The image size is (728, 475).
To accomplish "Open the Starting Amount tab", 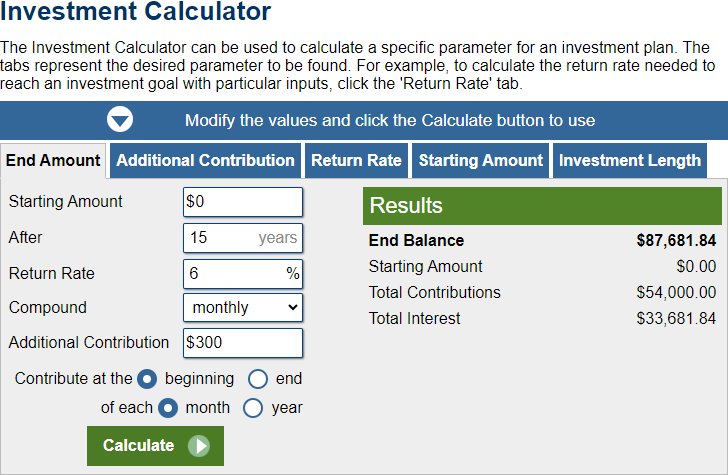I will pos(481,161).
